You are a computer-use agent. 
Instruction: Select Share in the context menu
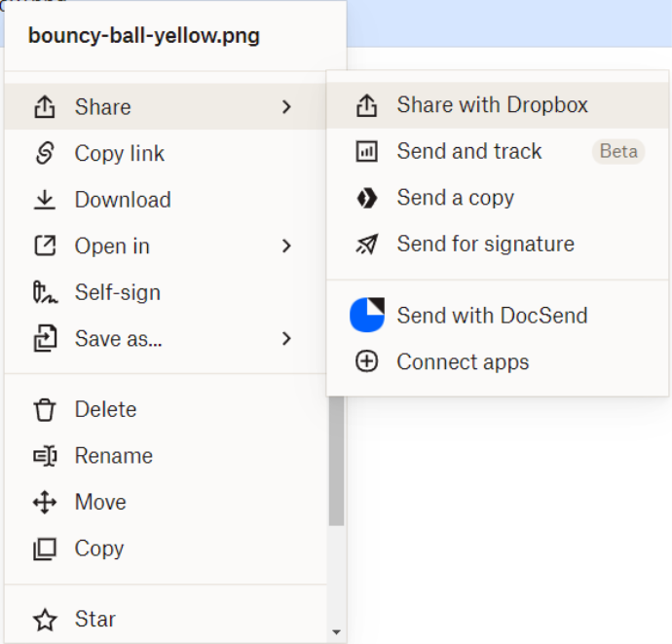point(166,107)
